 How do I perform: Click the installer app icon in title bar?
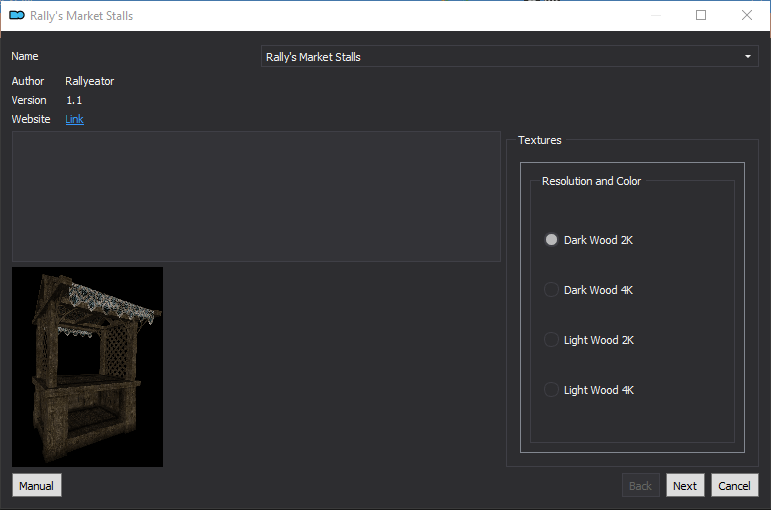(17, 15)
